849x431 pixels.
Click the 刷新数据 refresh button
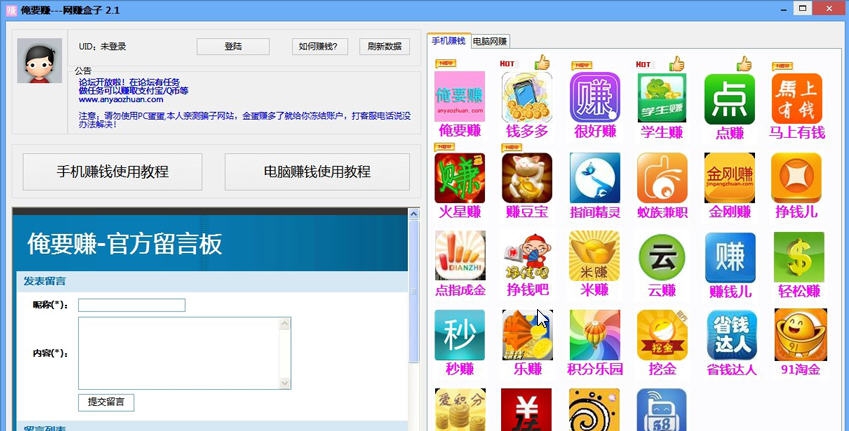pos(384,47)
